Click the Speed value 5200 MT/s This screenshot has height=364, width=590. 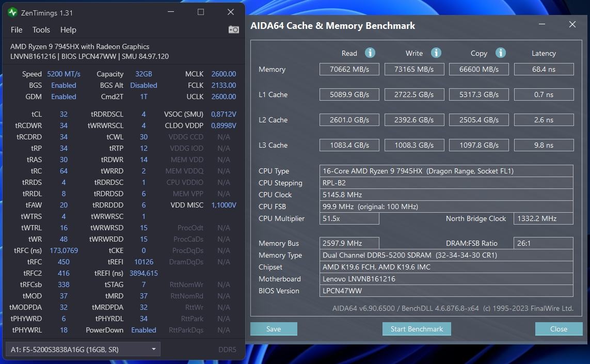pos(63,74)
